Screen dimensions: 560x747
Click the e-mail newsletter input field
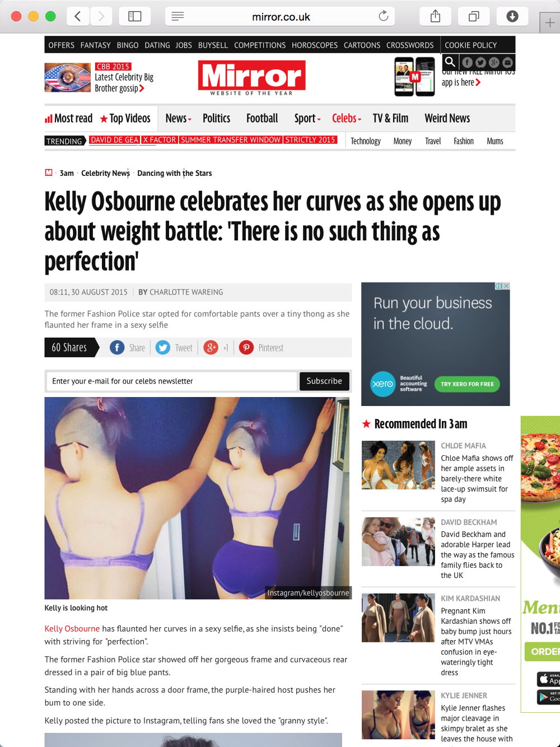pos(171,381)
